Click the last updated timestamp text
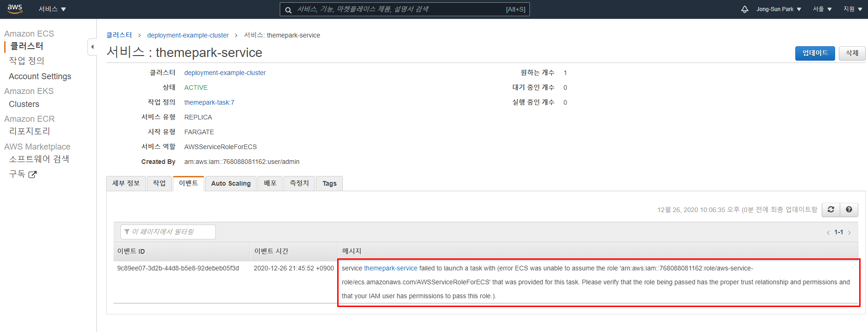This screenshot has height=332, width=868. click(737, 210)
